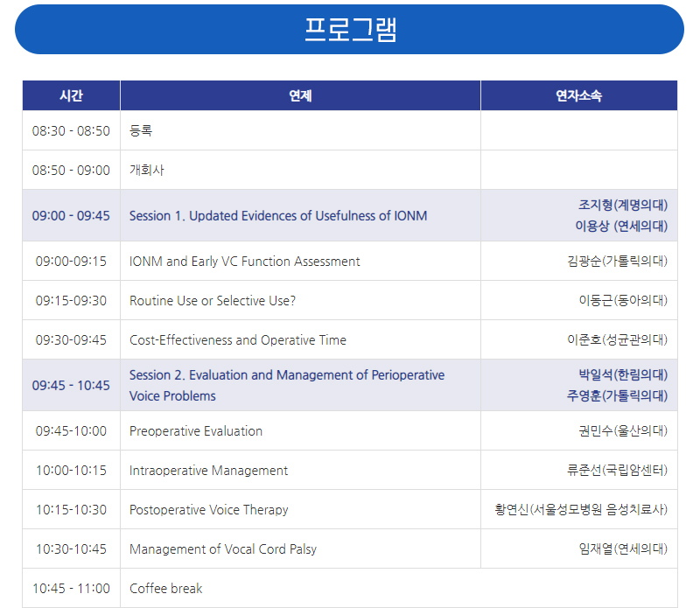
Task: Click chair name 주영훈(가톨릭의대)
Action: tap(618, 395)
